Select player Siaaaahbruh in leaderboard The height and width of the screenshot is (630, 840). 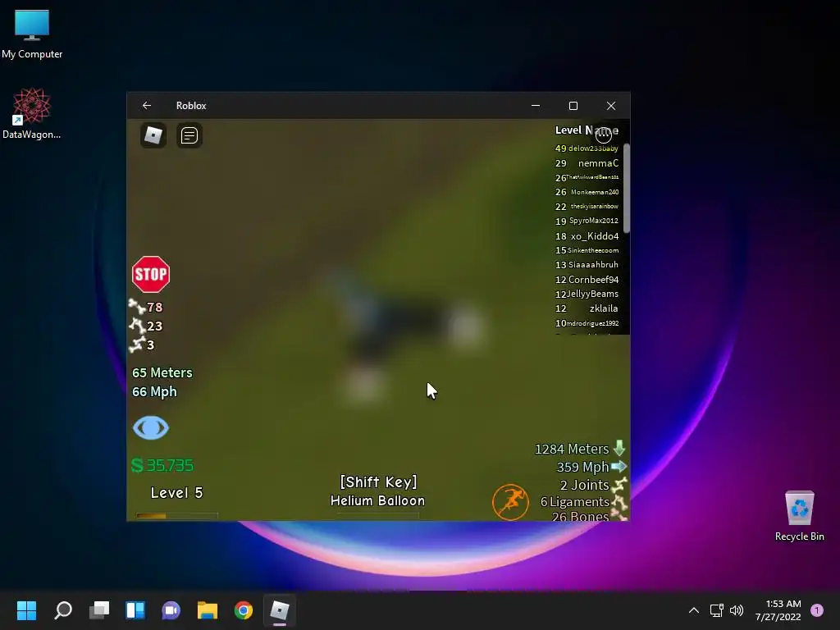[593, 265]
